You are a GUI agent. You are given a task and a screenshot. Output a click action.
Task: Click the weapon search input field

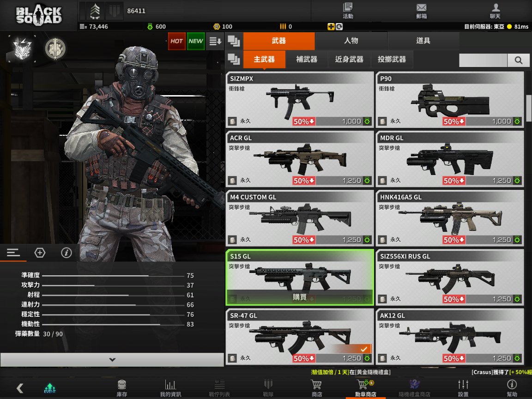tap(483, 60)
